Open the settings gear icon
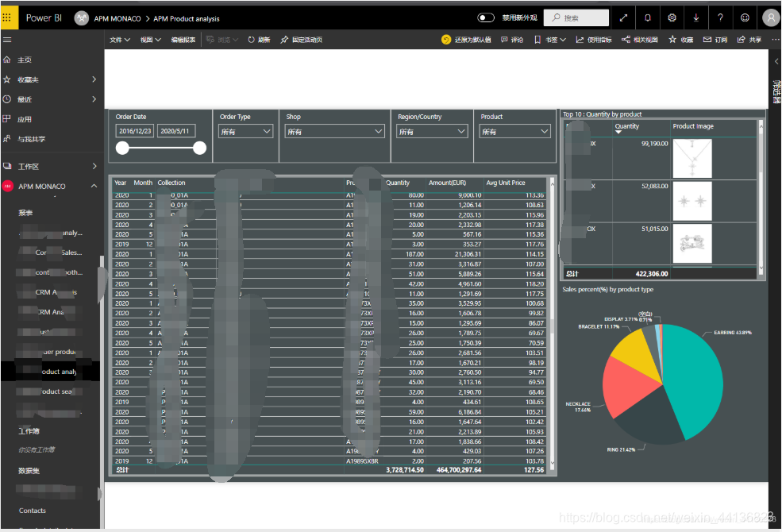Image resolution: width=782 pixels, height=532 pixels. pos(672,18)
